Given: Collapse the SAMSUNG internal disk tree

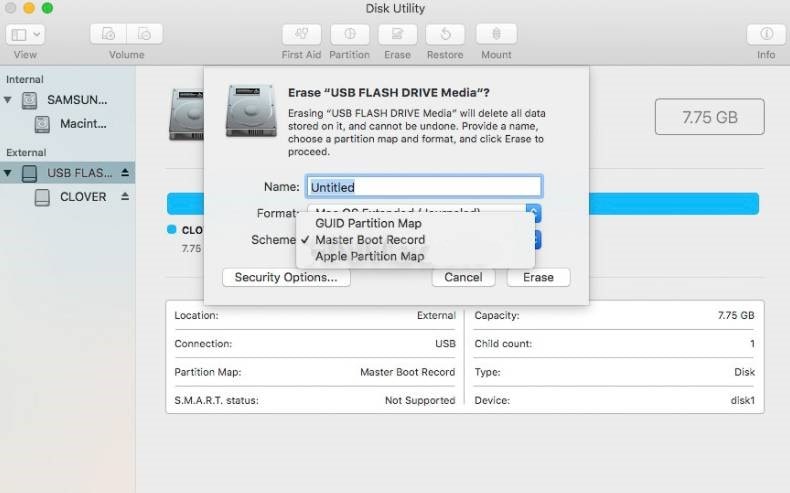Looking at the screenshot, I should (9, 100).
